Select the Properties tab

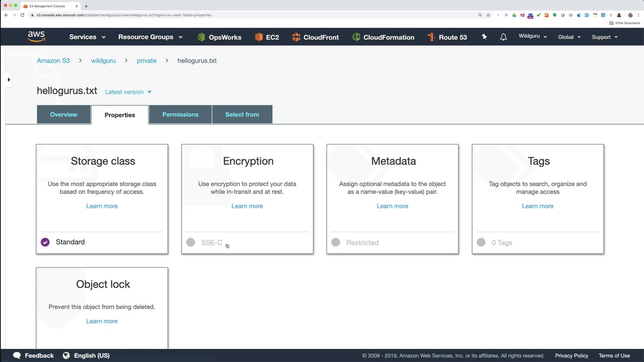tap(120, 115)
